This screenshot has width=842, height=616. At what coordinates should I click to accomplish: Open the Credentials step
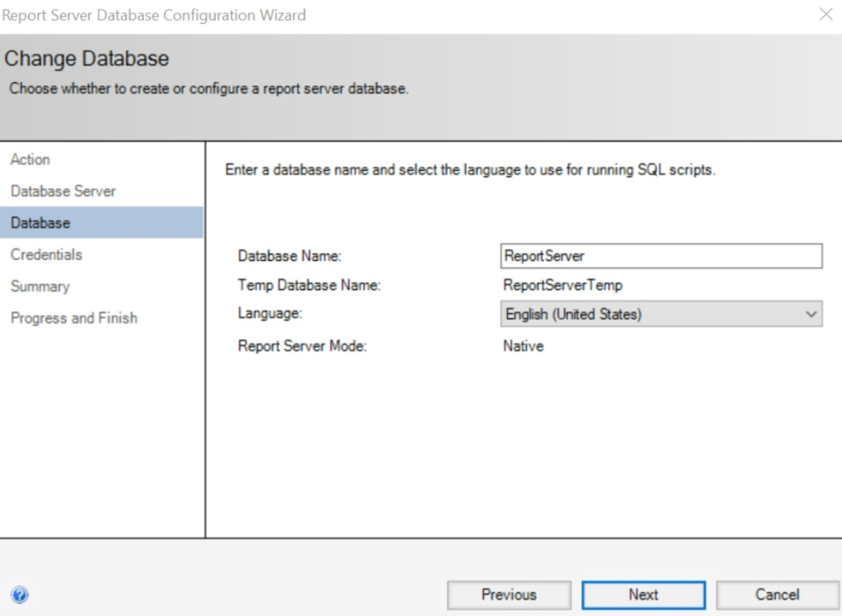click(46, 255)
